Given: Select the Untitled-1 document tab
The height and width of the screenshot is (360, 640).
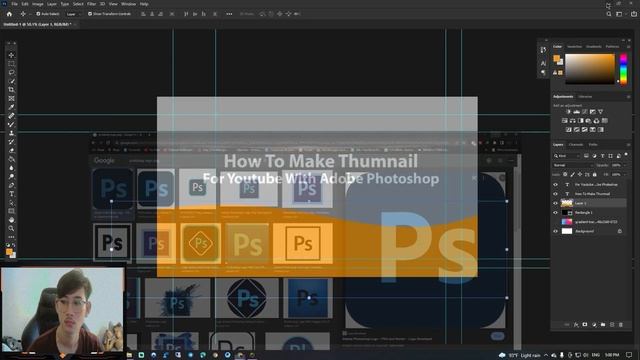Looking at the screenshot, I should pyautogui.click(x=38, y=24).
